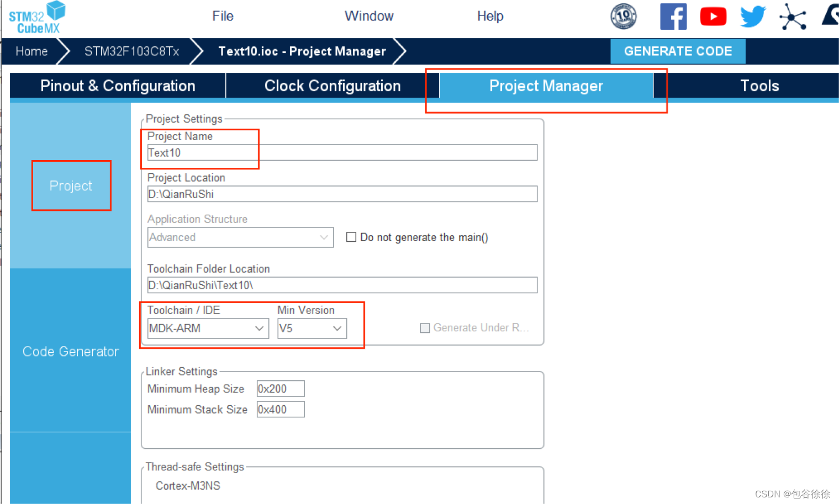Toggle Do not generate the main() checkbox

[351, 237]
